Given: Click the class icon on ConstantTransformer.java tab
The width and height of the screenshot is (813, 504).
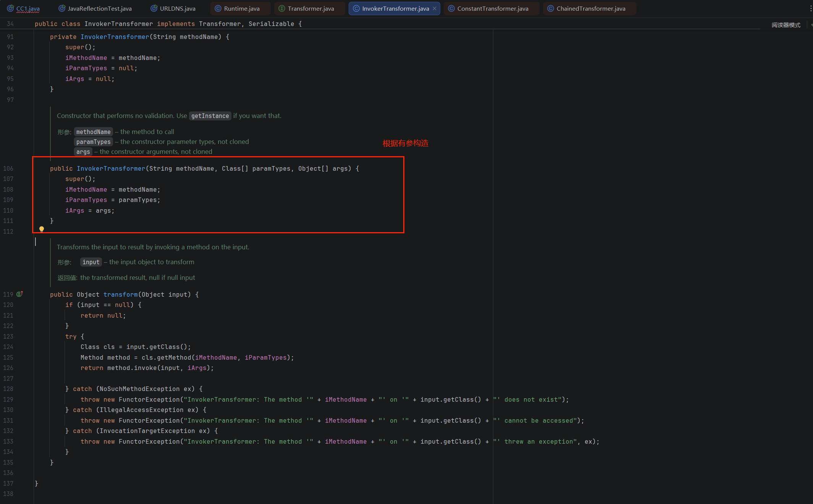Looking at the screenshot, I should coord(451,8).
